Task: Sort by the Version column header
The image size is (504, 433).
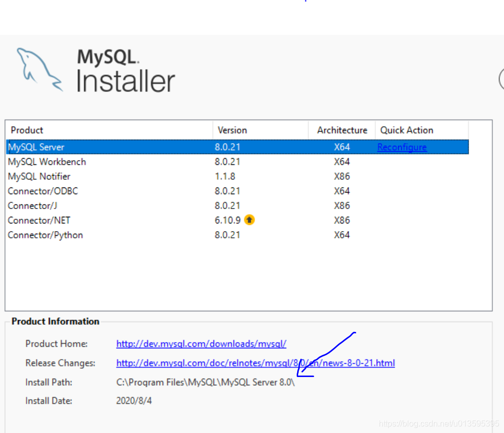Action: 232,130
